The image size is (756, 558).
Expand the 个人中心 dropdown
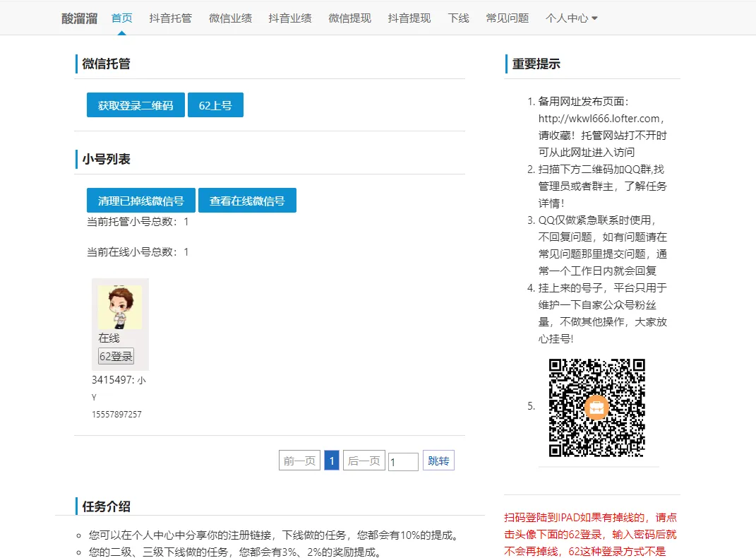(x=571, y=18)
